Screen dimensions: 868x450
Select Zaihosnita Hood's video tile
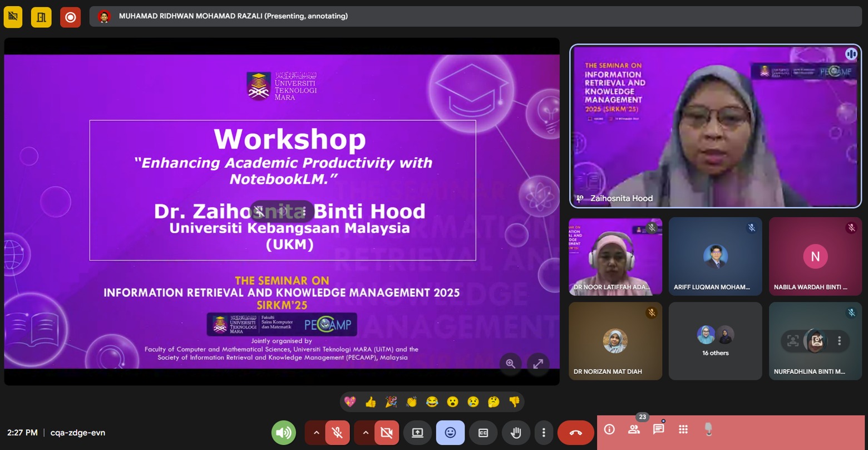[x=715, y=126]
